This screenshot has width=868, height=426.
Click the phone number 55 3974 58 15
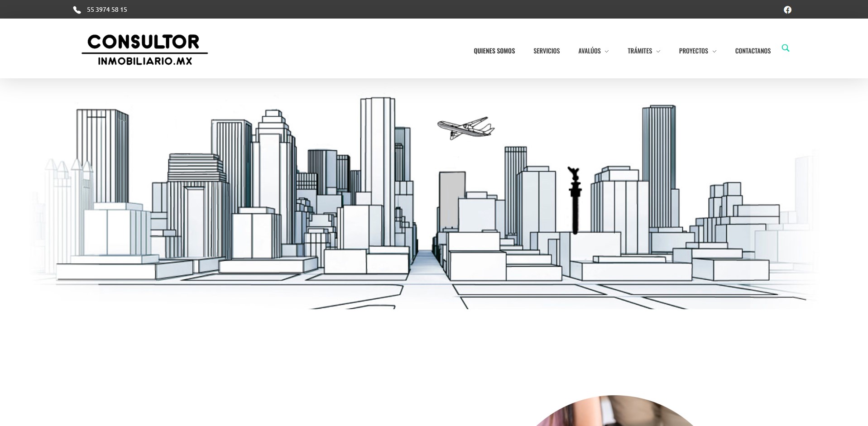(107, 10)
